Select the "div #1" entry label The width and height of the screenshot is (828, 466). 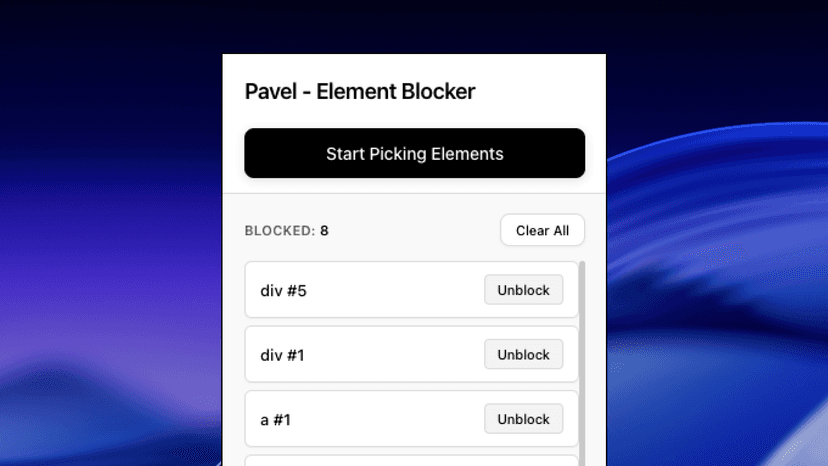tap(281, 355)
